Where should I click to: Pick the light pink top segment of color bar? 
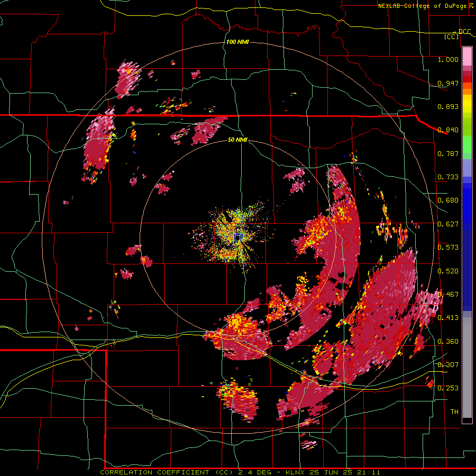pos(467,57)
